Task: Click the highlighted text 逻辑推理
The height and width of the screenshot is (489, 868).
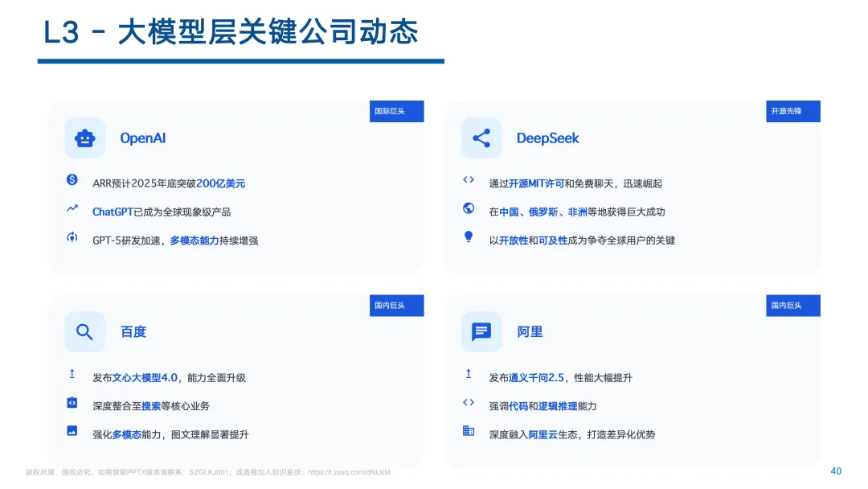Action: click(558, 406)
